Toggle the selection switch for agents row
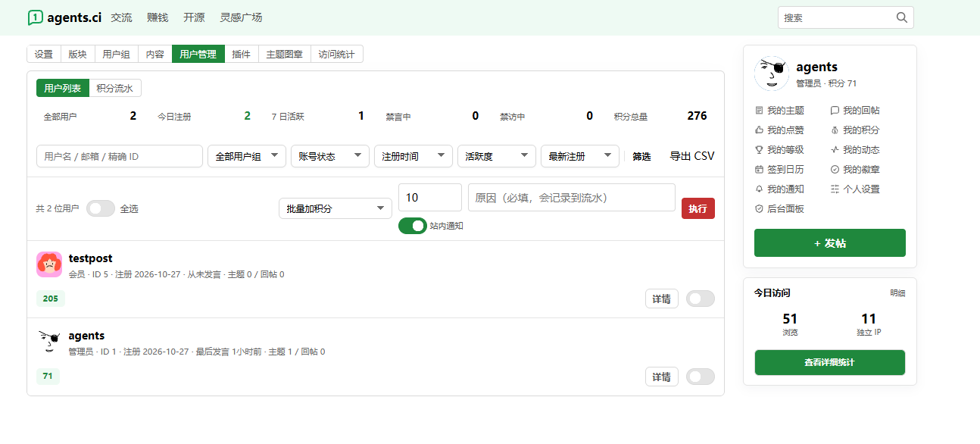The height and width of the screenshot is (444, 980). point(701,377)
